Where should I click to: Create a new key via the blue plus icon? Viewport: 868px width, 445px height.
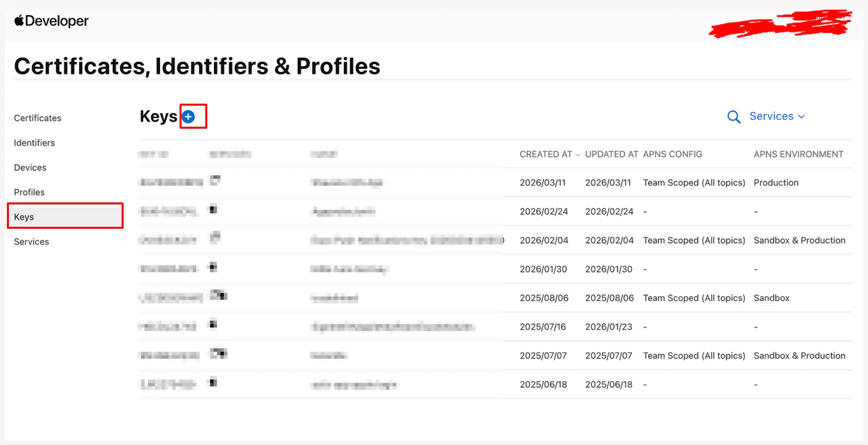coord(189,116)
